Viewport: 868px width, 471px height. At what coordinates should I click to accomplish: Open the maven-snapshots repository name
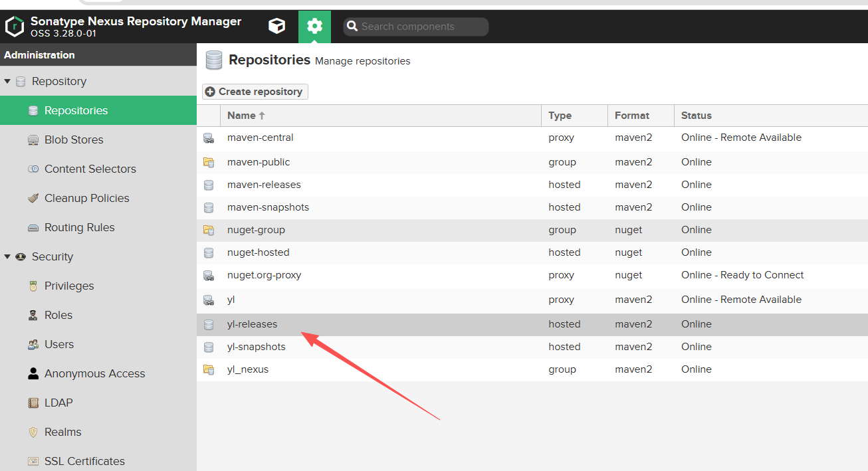tap(268, 207)
